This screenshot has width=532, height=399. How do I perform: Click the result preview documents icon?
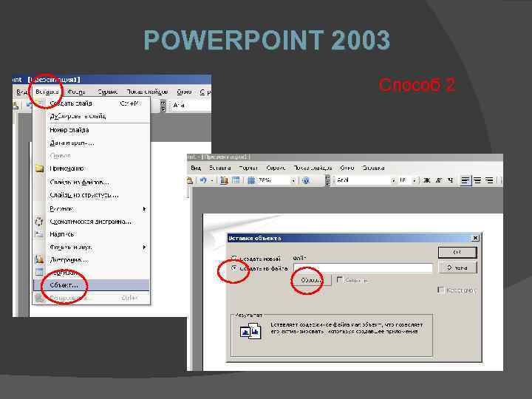250,330
